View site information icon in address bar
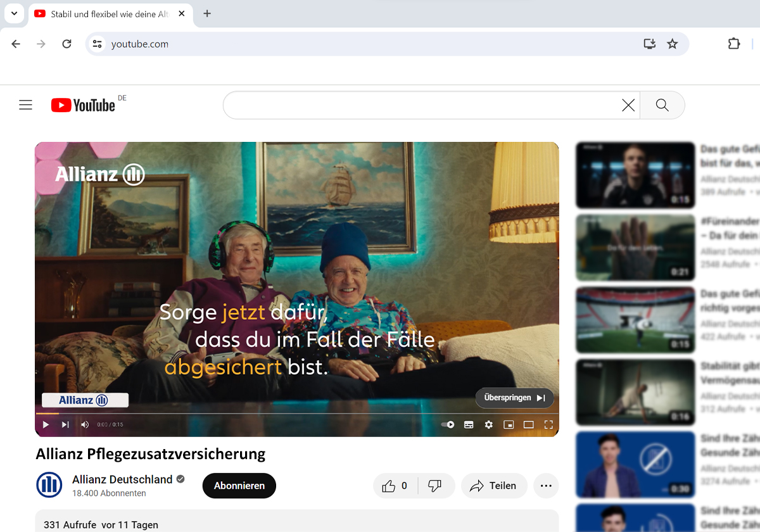The height and width of the screenshot is (532, 760). [97, 44]
